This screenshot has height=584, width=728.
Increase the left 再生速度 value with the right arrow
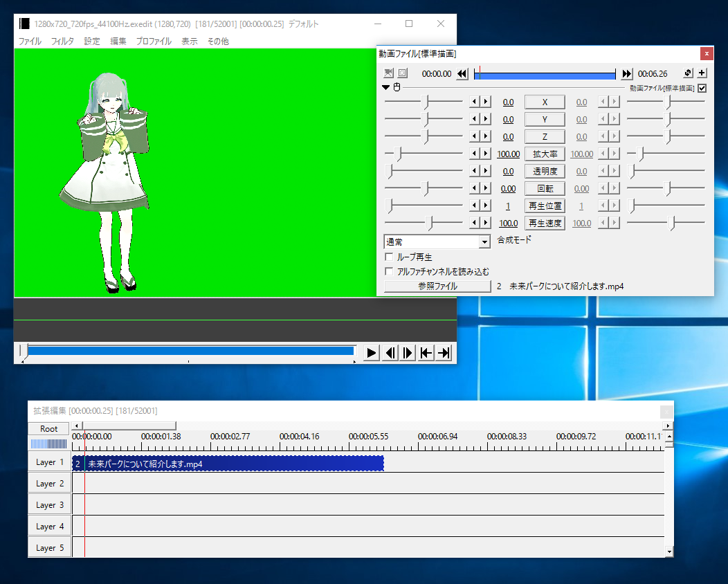pos(486,223)
